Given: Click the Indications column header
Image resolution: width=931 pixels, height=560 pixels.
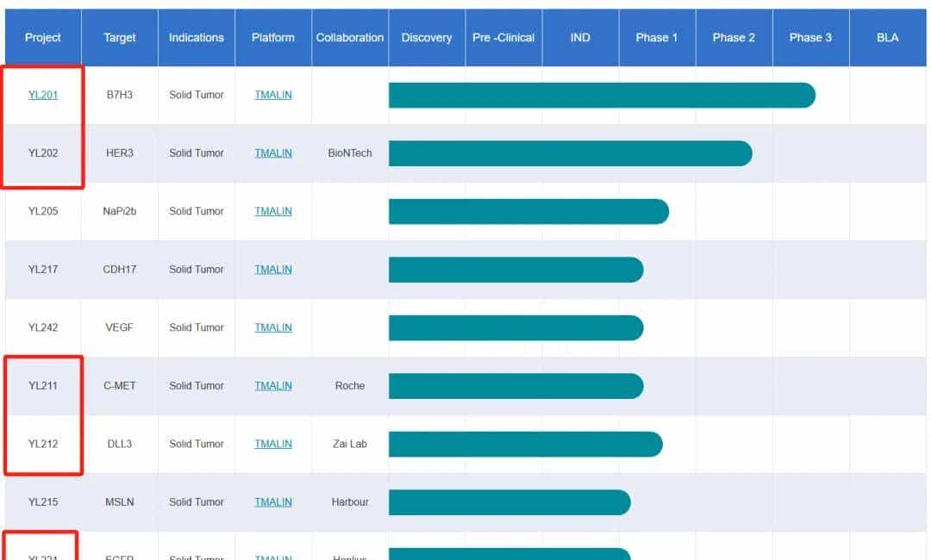Looking at the screenshot, I should click(x=196, y=37).
